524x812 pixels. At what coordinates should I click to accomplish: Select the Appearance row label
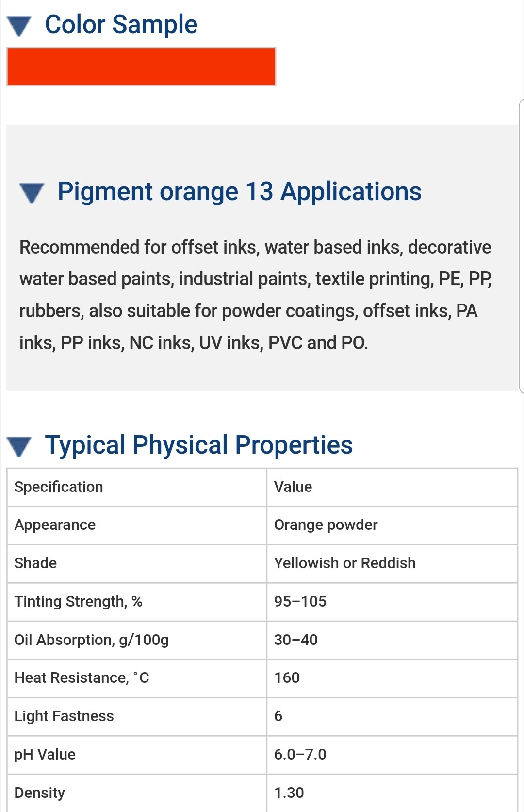[55, 525]
